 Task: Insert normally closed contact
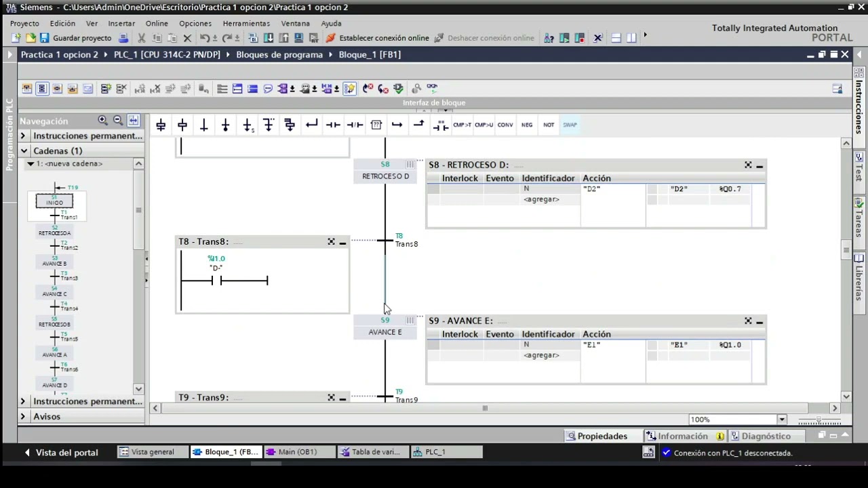click(355, 125)
